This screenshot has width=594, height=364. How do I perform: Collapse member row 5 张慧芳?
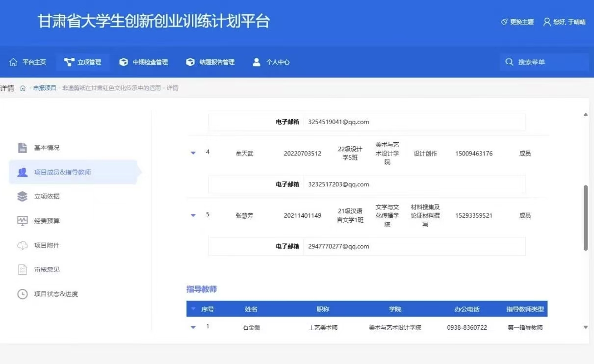point(193,215)
